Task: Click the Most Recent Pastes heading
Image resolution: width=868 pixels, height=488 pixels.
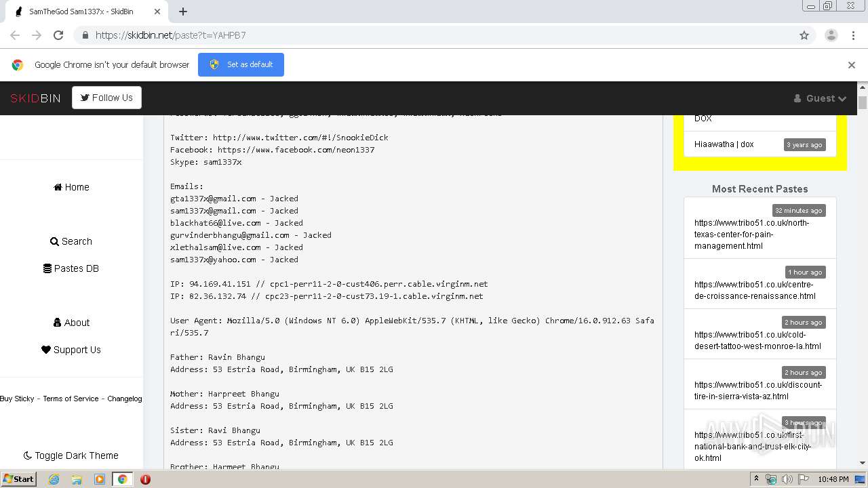Action: (759, 189)
